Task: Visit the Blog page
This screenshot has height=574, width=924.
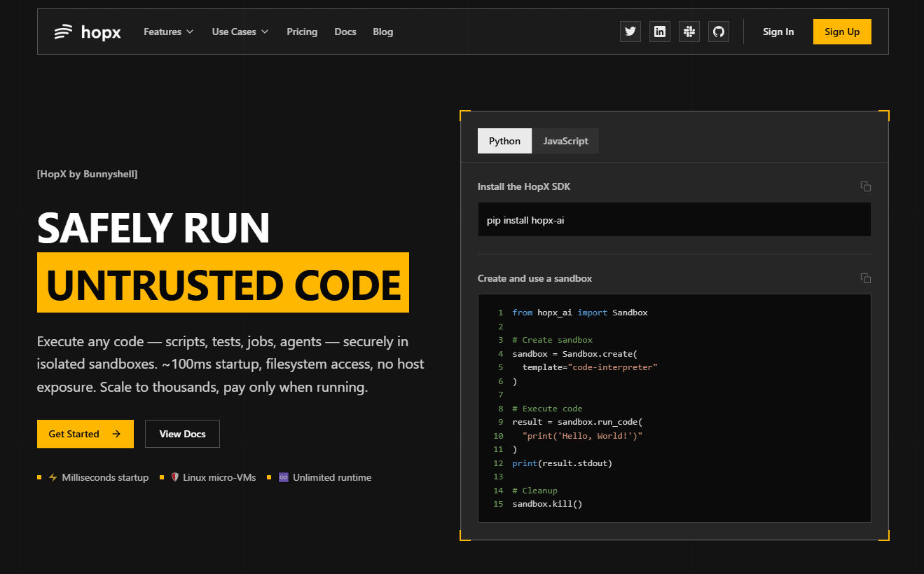Action: click(382, 32)
